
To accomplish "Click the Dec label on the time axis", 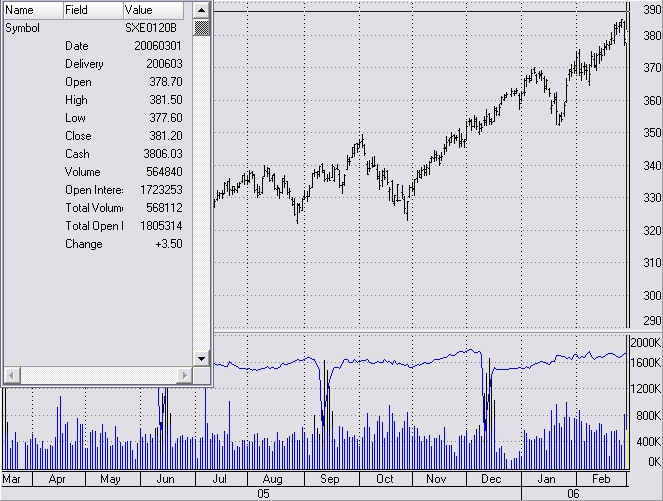I will point(492,479).
